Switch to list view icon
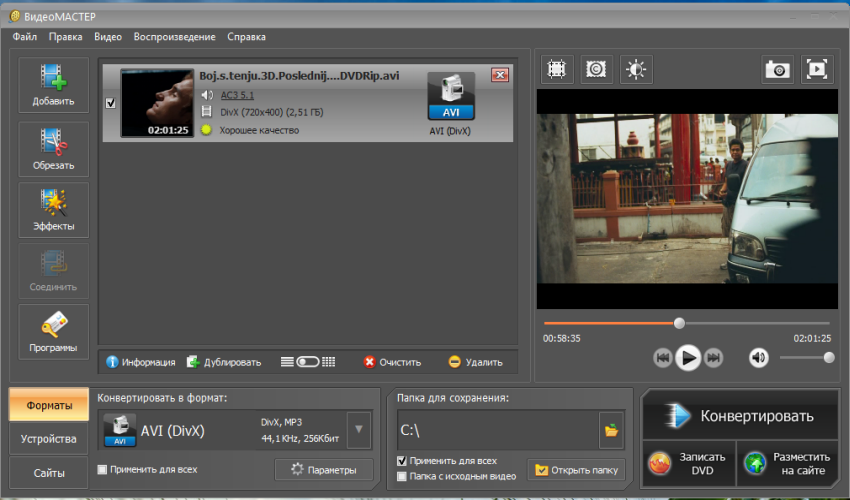This screenshot has width=850, height=500. coord(287,362)
